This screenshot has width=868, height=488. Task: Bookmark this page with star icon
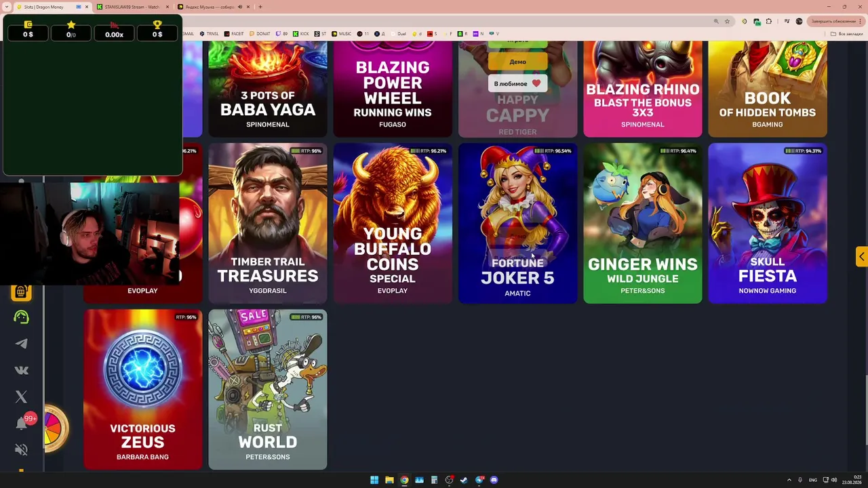[x=727, y=21]
